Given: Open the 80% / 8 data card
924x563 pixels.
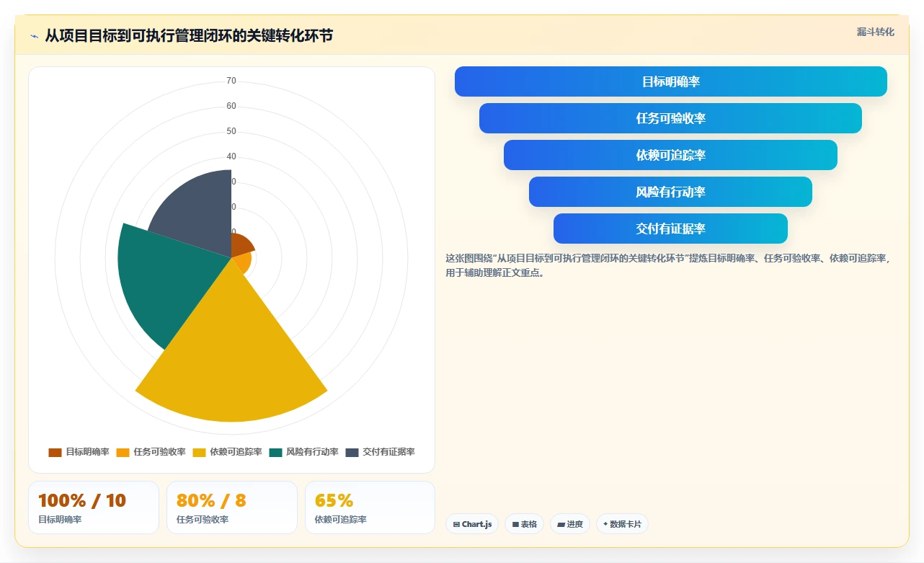Looking at the screenshot, I should pyautogui.click(x=232, y=507).
